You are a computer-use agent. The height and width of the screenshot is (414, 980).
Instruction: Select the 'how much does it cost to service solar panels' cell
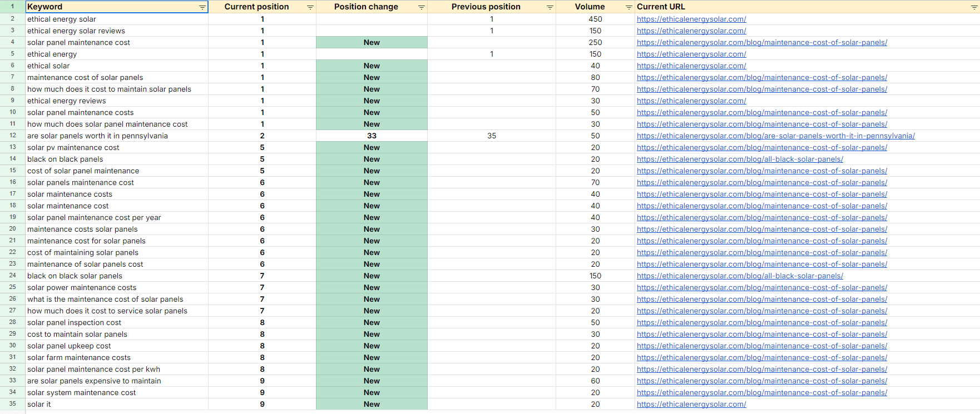pos(117,311)
